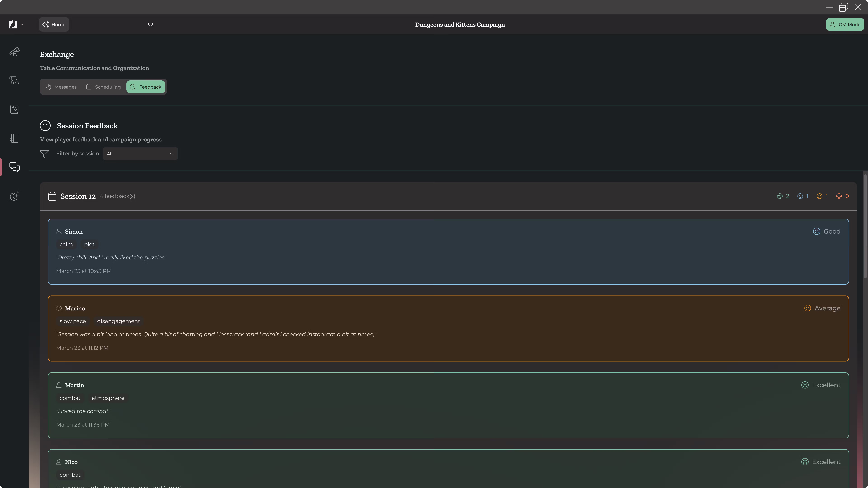The image size is (868, 488).
Task: Click the search magnifier icon
Action: pos(151,24)
